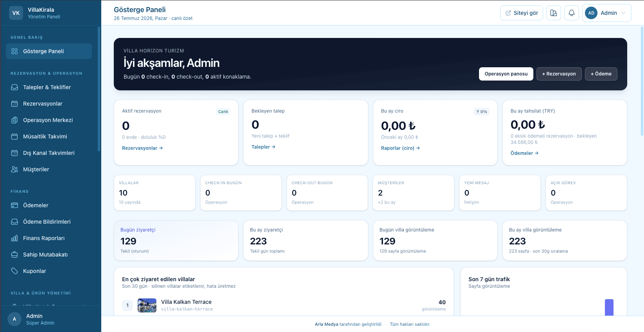Click the Kuponlar tag icon
Image resolution: width=644 pixels, height=332 pixels.
[x=14, y=271]
